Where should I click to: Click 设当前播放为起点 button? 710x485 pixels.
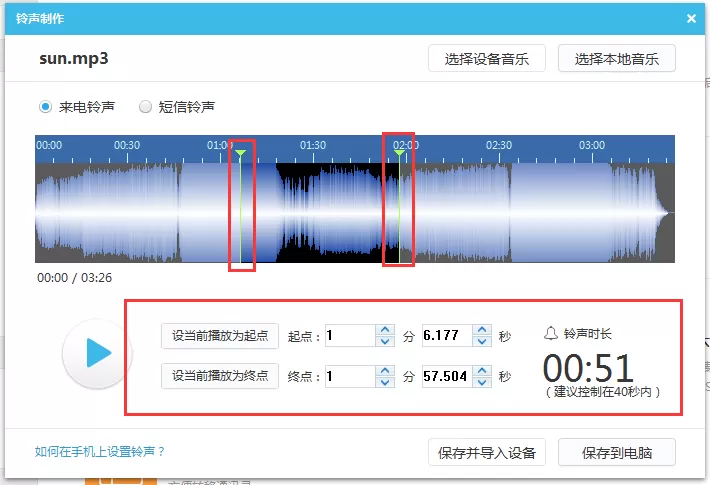[x=220, y=336]
